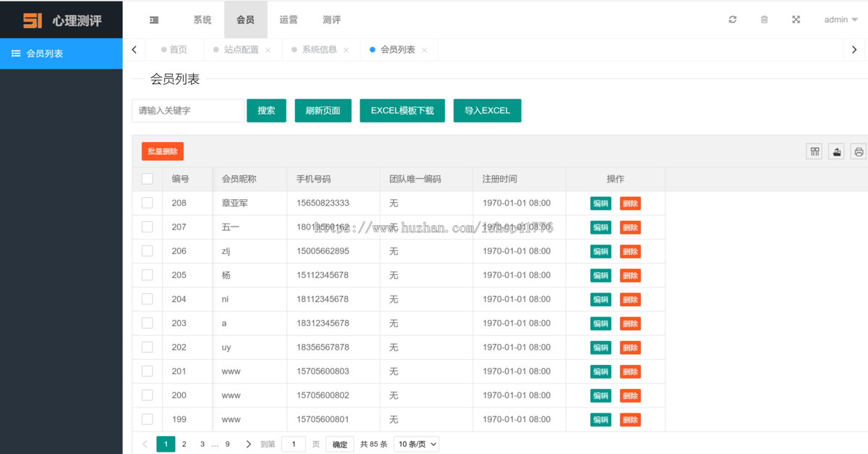Click 删除 for member 208
The image size is (868, 454).
coord(630,203)
